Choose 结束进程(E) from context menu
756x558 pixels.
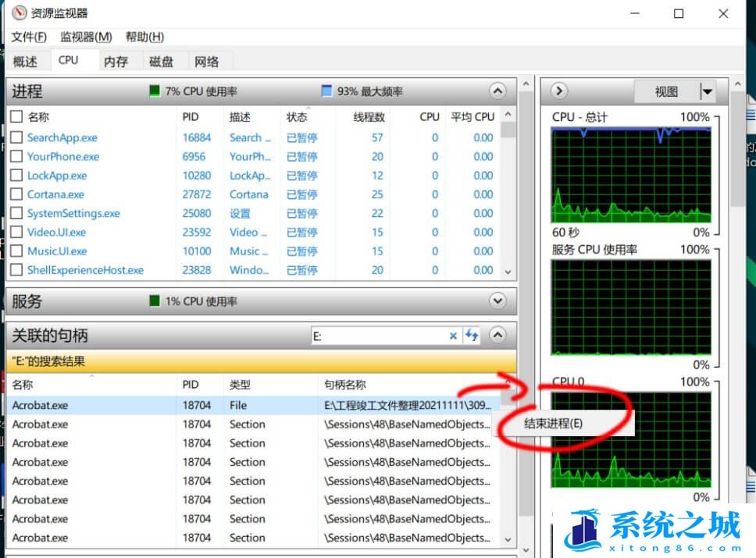tap(553, 423)
